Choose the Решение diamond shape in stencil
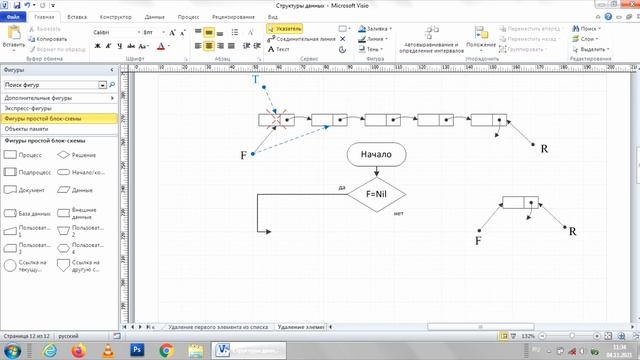 click(x=76, y=155)
